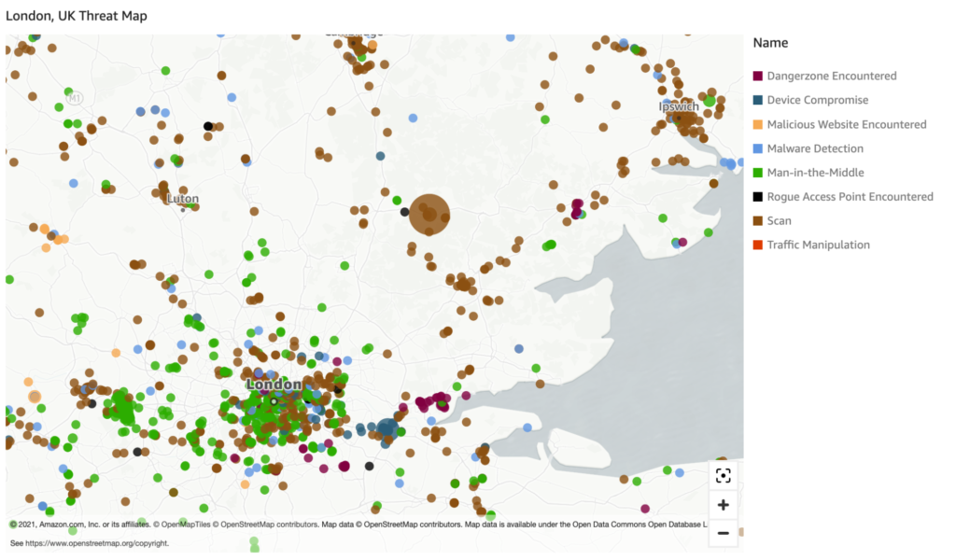Select the large blue Device Compromise bubble
The image size is (956, 560).
pos(387,428)
